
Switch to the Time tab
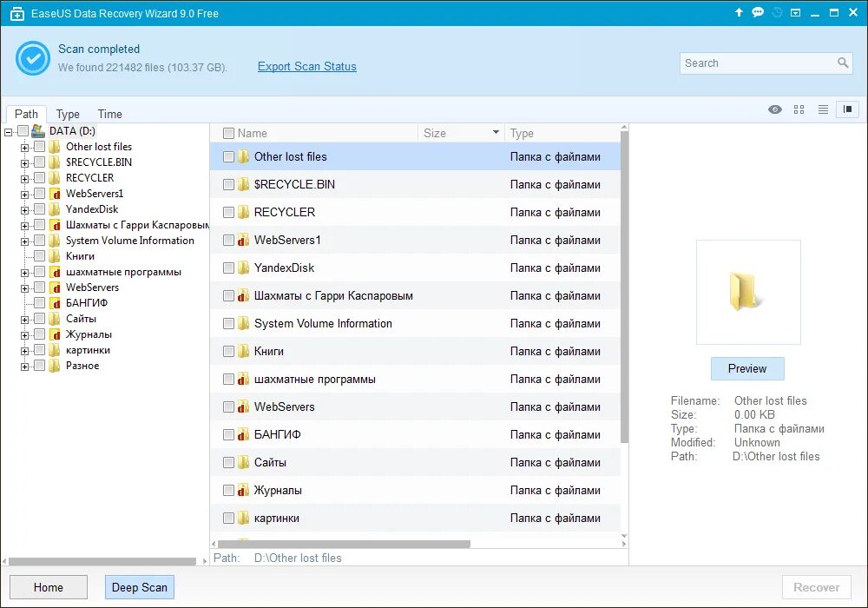(109, 114)
